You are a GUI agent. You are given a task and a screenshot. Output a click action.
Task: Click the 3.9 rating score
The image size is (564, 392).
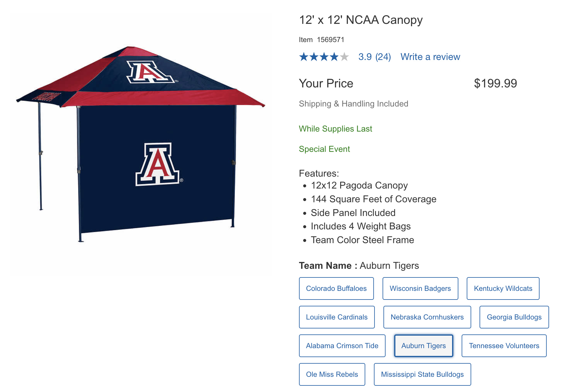(365, 57)
